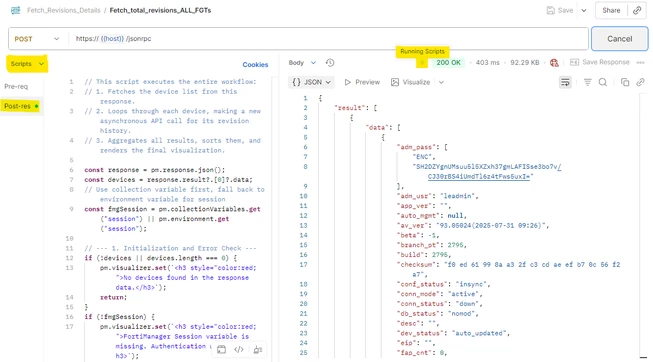This screenshot has height=362, width=653.
Task: Open the response history icon
Action: pyautogui.click(x=330, y=62)
